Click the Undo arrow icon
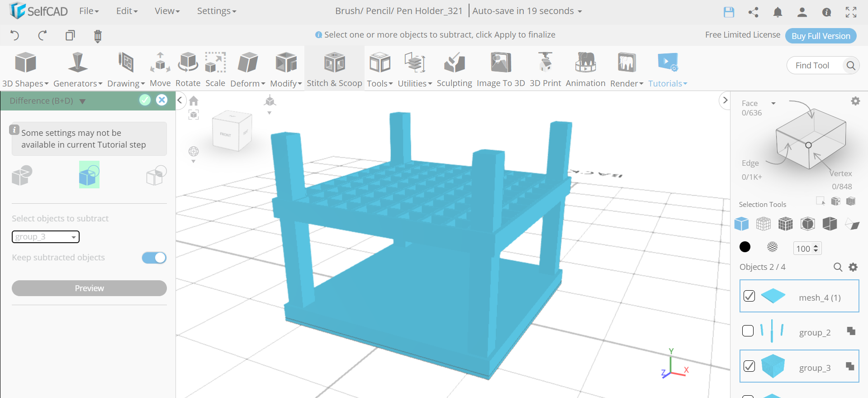This screenshot has width=868, height=398. coord(14,35)
